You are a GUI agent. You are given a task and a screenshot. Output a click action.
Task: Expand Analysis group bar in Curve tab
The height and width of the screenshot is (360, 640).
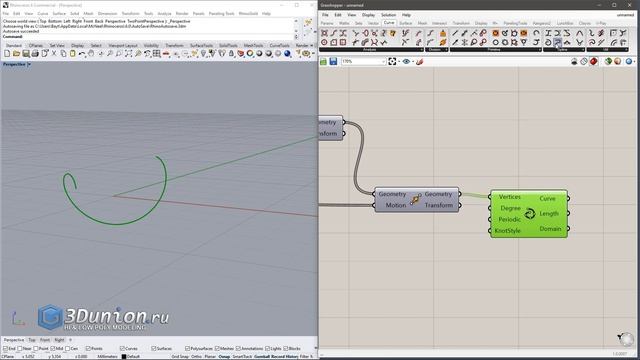(x=371, y=50)
